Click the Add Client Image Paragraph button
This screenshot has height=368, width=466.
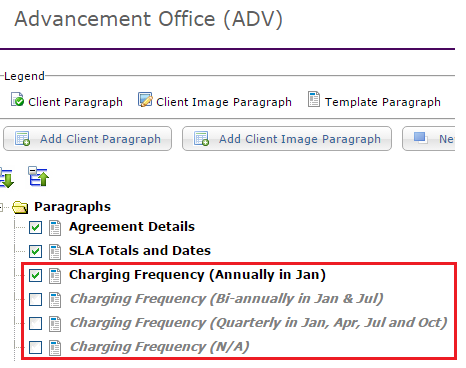tap(287, 139)
